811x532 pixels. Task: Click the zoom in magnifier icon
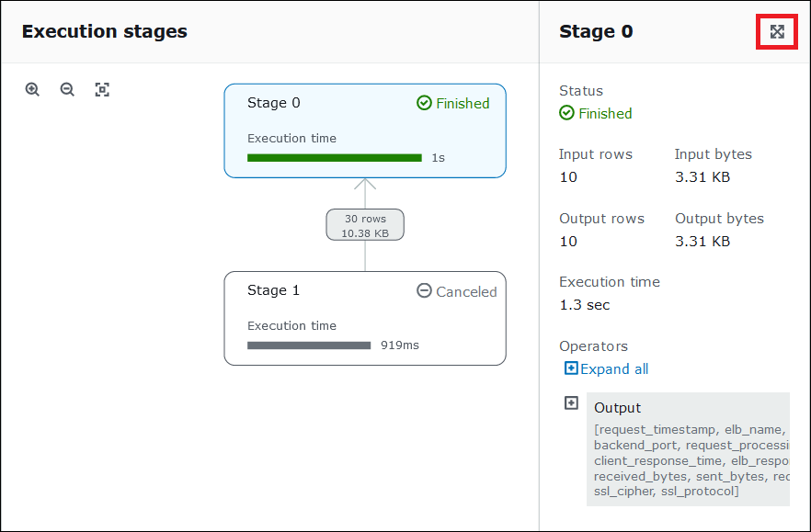pyautogui.click(x=33, y=89)
